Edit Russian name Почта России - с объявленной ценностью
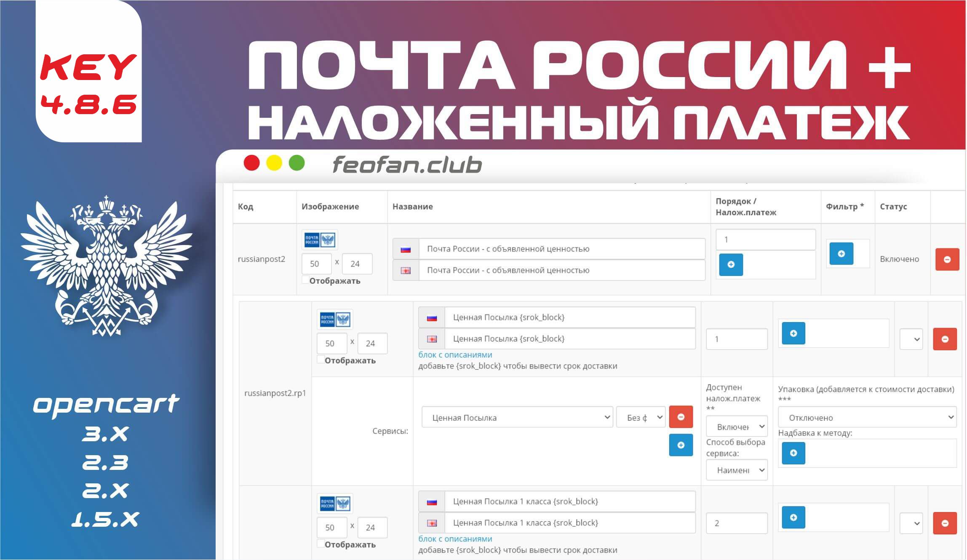 562,249
